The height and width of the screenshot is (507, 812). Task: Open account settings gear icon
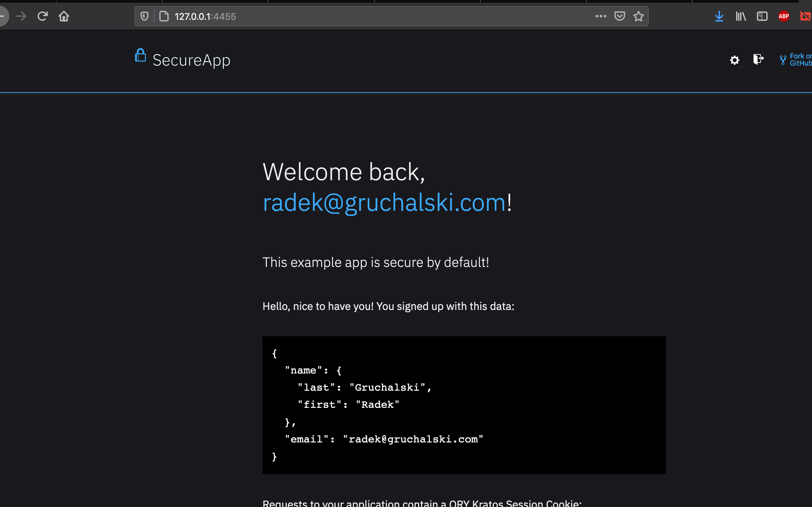pyautogui.click(x=734, y=60)
